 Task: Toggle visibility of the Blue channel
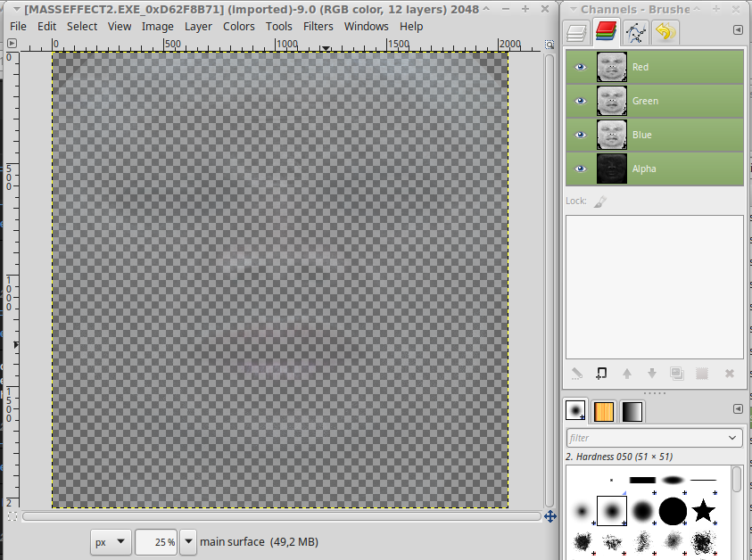click(x=581, y=135)
